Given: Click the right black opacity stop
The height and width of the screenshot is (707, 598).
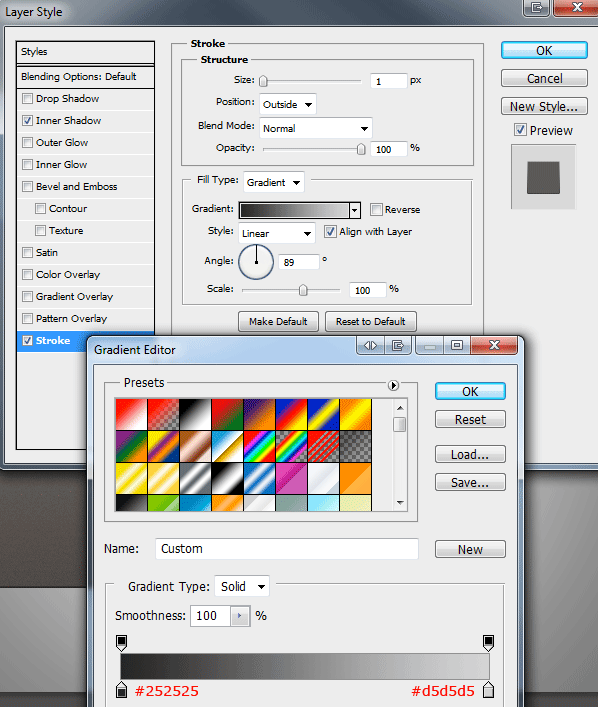Looking at the screenshot, I should [x=488, y=643].
